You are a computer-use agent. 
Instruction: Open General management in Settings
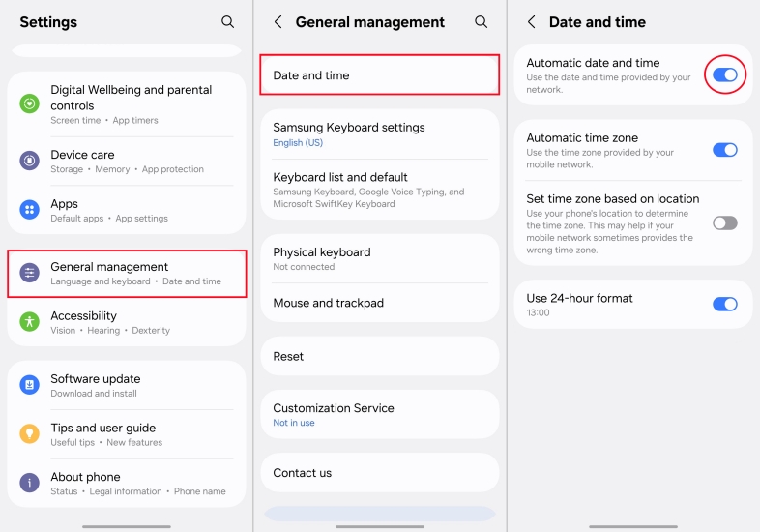[x=127, y=273]
